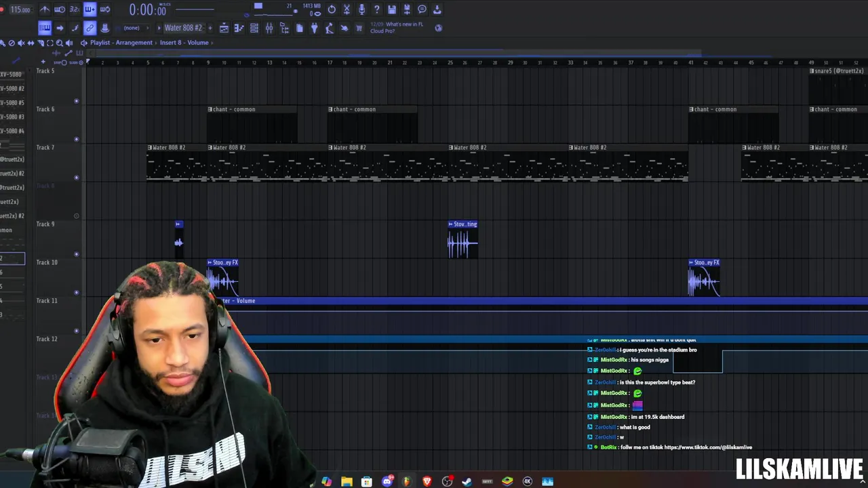The image size is (868, 488).
Task: Unmute Track 8 with its dim dot toggle
Action: (76, 216)
